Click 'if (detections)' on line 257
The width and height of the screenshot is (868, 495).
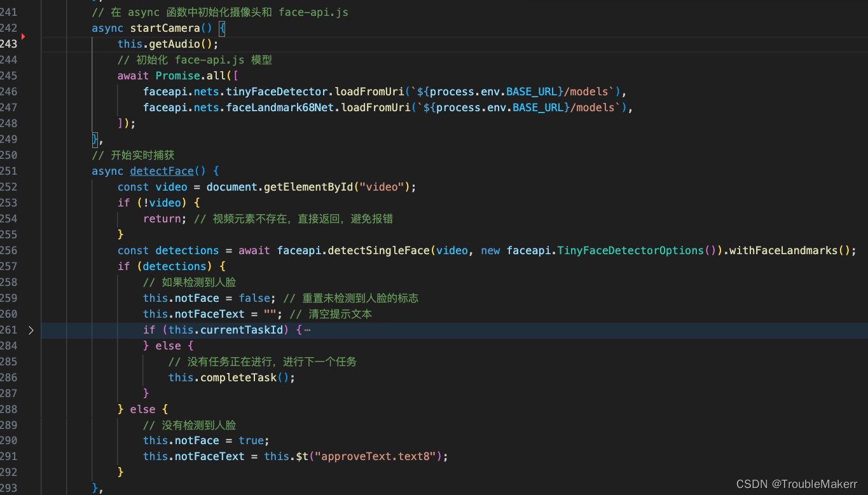pos(165,266)
